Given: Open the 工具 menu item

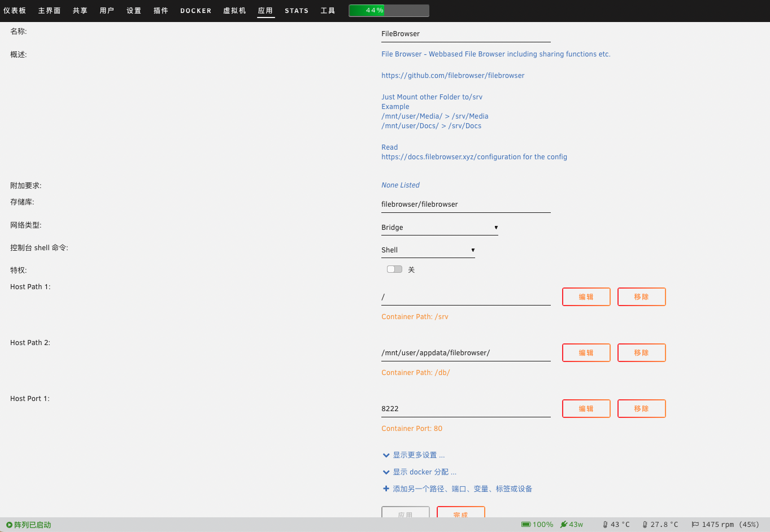Looking at the screenshot, I should (328, 10).
